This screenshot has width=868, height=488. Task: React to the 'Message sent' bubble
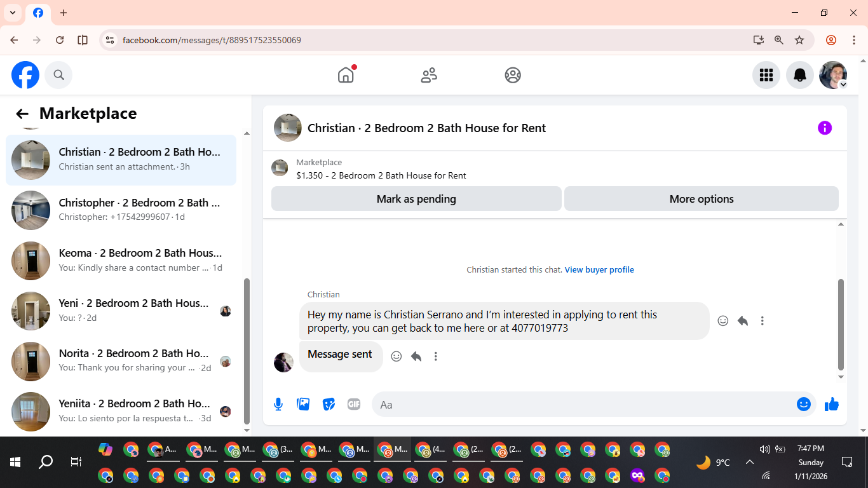[396, 356]
